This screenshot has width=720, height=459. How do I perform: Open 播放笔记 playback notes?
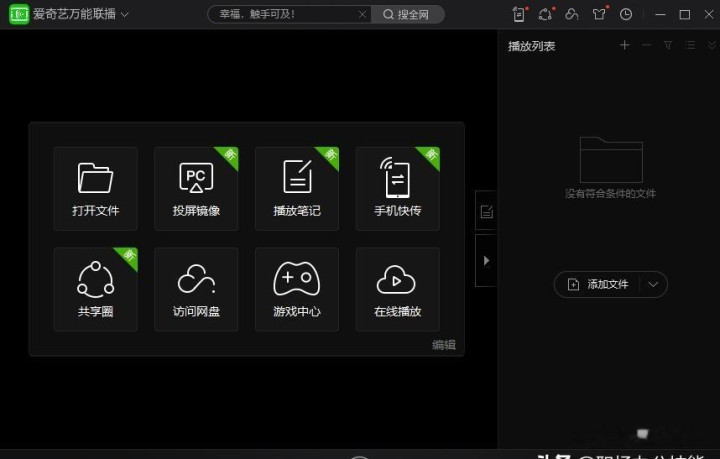point(297,189)
